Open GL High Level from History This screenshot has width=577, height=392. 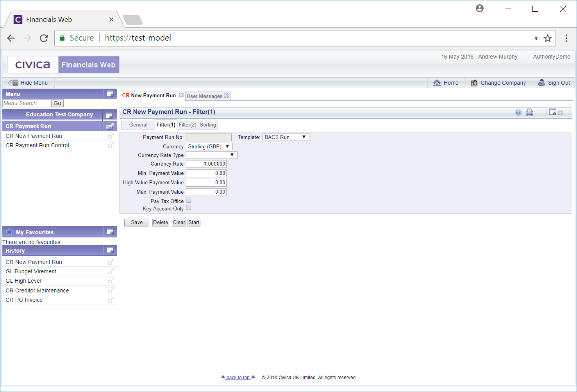pyautogui.click(x=23, y=281)
